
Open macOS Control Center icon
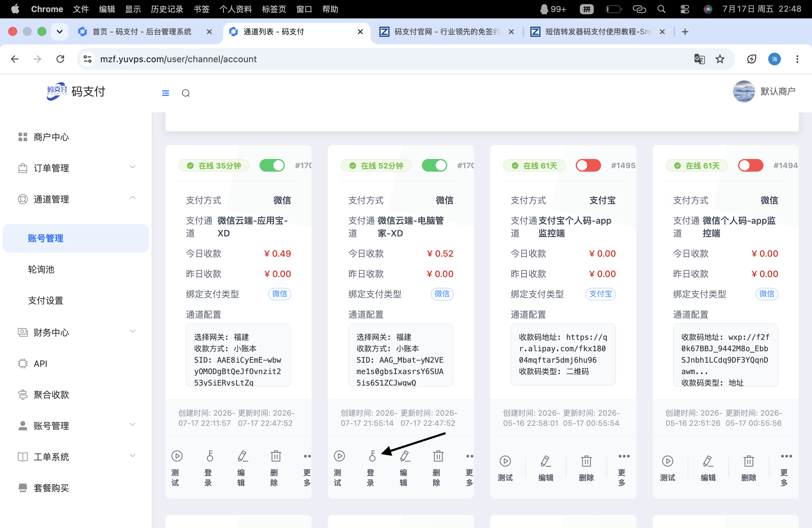tap(684, 9)
